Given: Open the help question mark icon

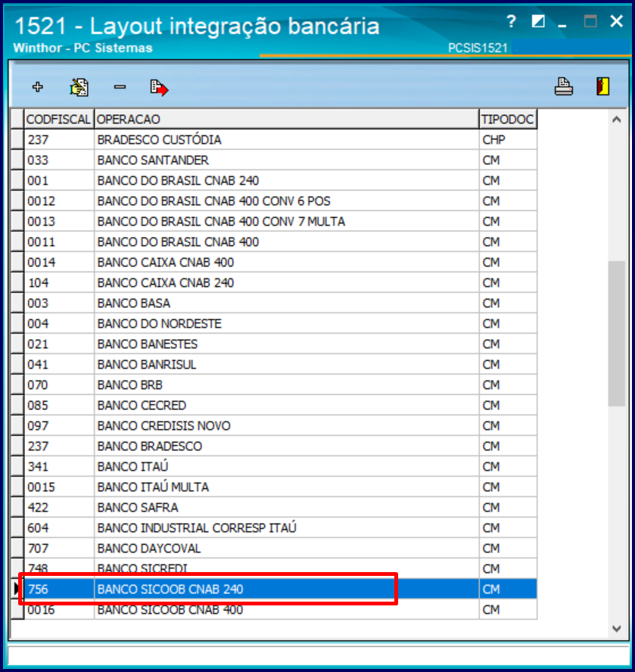Looking at the screenshot, I should 512,21.
